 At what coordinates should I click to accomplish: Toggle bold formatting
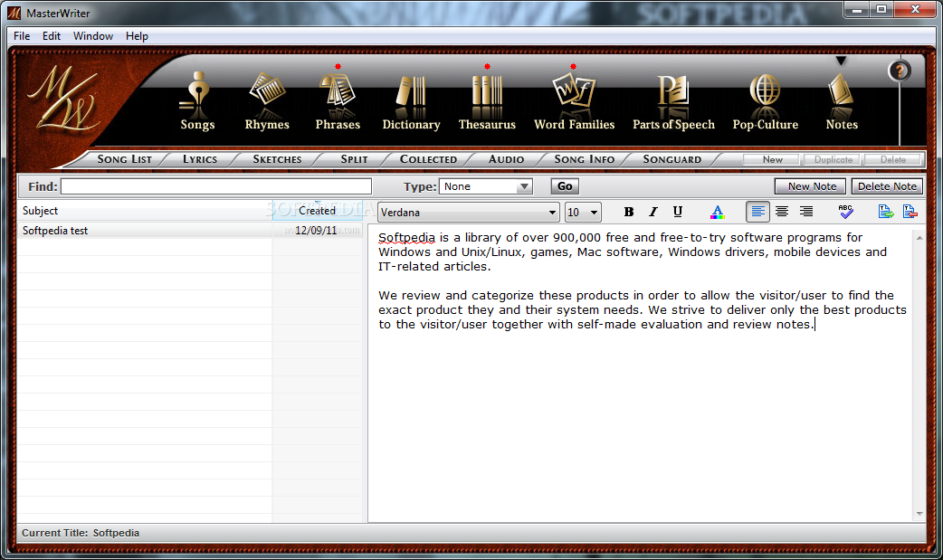[628, 212]
